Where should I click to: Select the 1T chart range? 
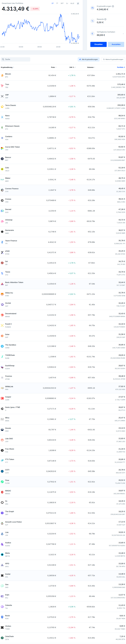coord(52,3)
